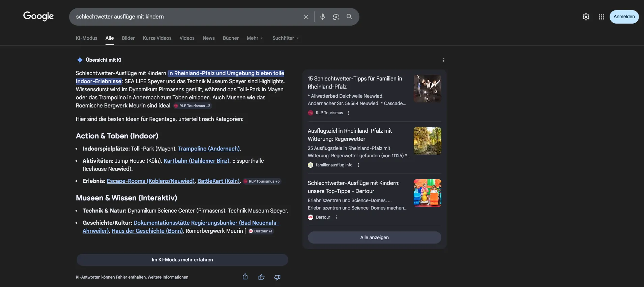Open RLP Tourismus +2 citation chip

click(193, 106)
